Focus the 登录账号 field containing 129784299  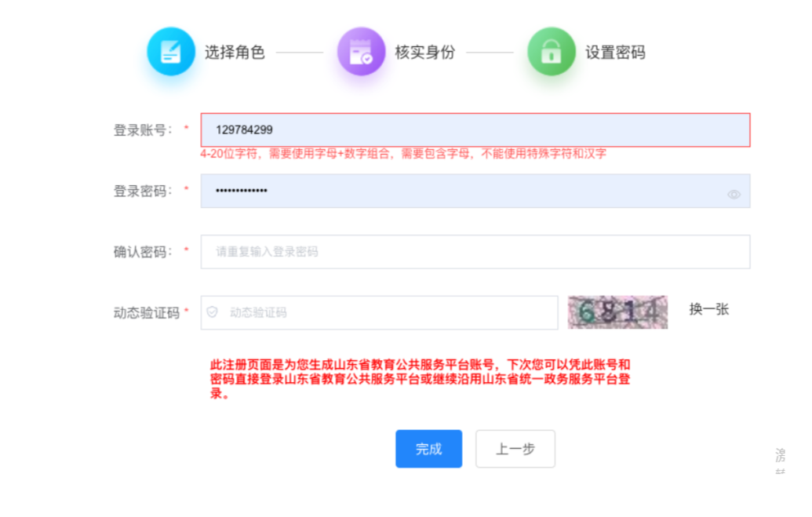pyautogui.click(x=475, y=130)
